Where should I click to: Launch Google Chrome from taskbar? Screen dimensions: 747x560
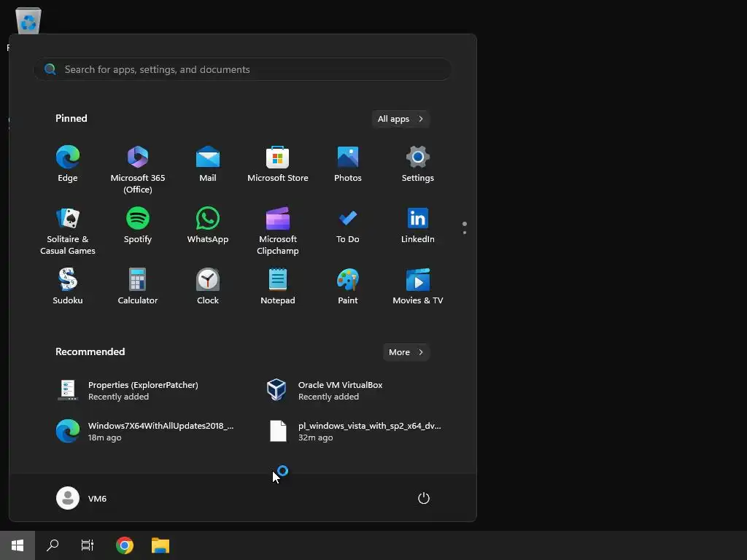(x=125, y=545)
